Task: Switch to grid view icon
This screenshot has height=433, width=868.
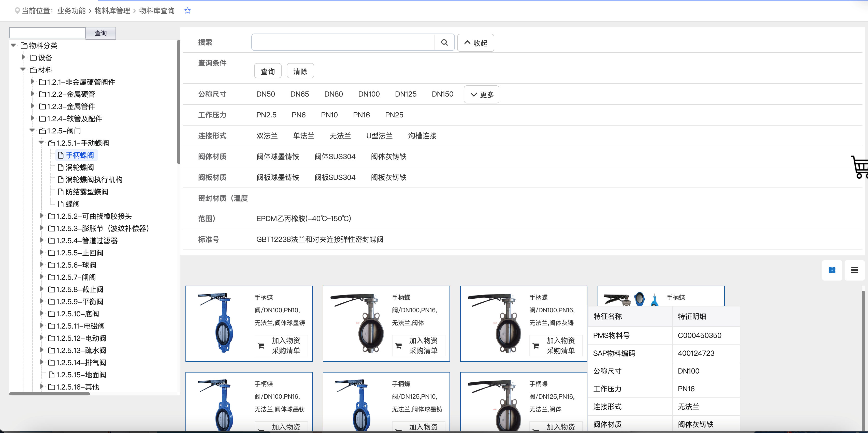Action: point(832,270)
